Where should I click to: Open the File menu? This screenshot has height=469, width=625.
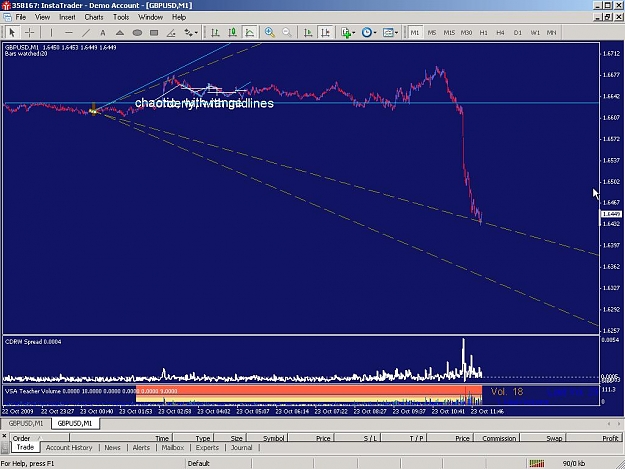coord(21,17)
